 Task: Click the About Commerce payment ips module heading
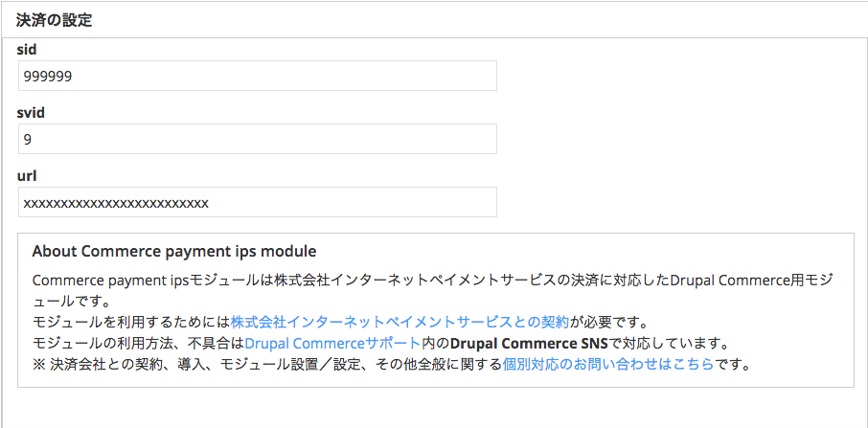174,252
